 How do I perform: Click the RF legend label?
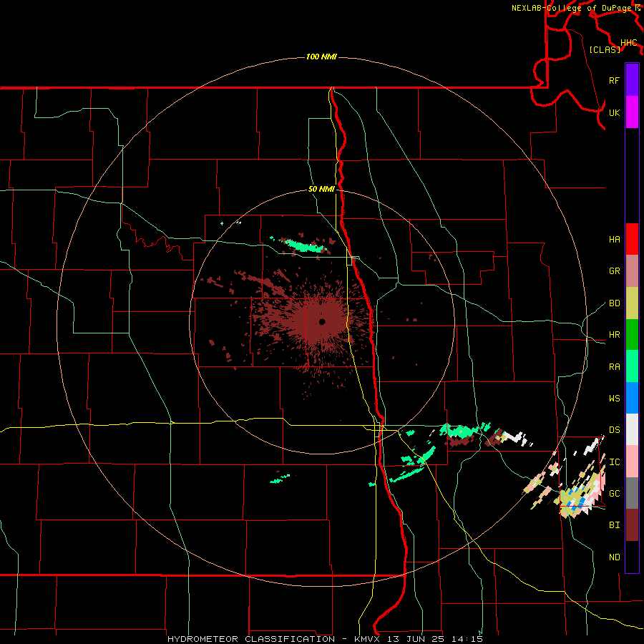(614, 80)
